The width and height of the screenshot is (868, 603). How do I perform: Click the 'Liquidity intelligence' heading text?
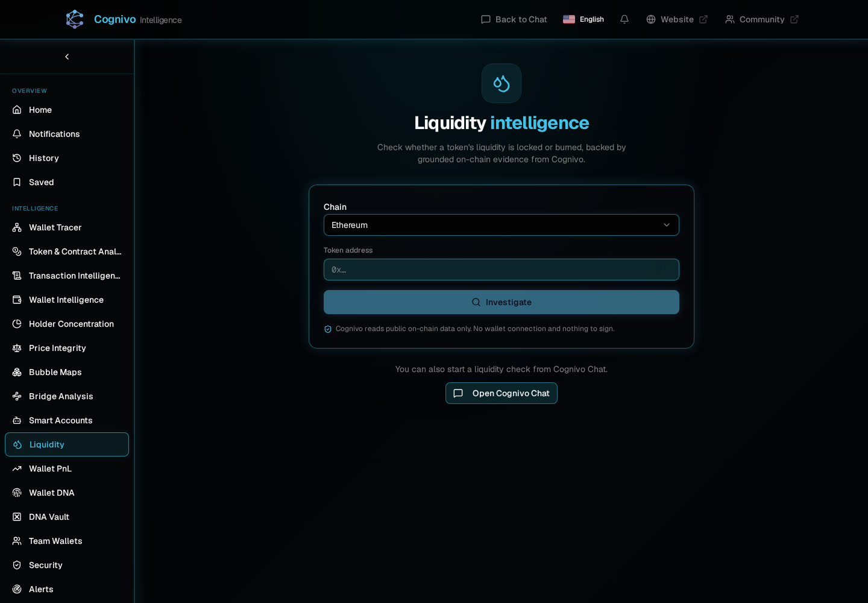[x=502, y=123]
